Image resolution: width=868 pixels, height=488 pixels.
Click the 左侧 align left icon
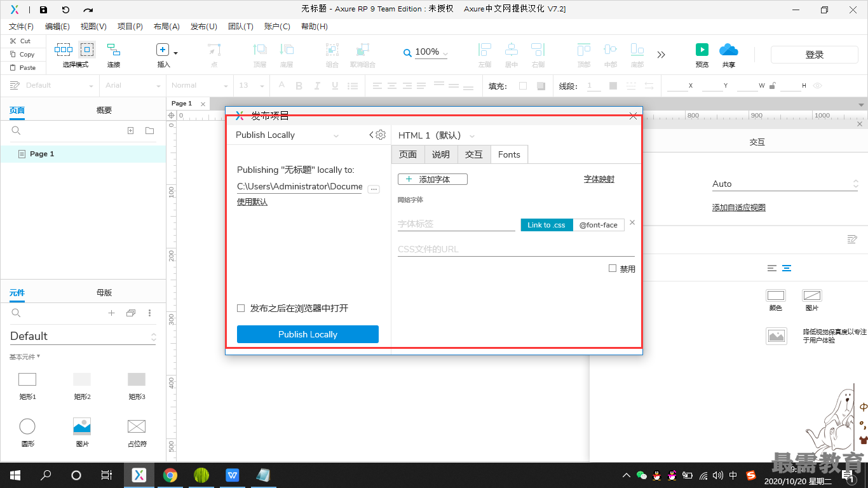click(485, 50)
